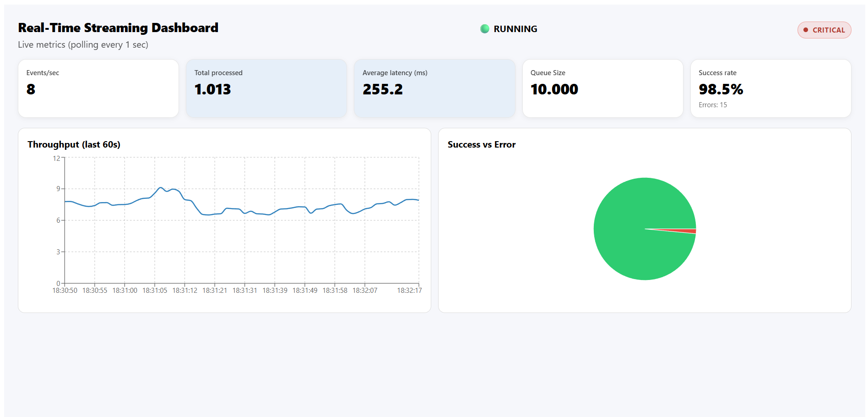The width and height of the screenshot is (868, 417).
Task: Collapse the Real-Time Streaming Dashboard header
Action: [118, 27]
